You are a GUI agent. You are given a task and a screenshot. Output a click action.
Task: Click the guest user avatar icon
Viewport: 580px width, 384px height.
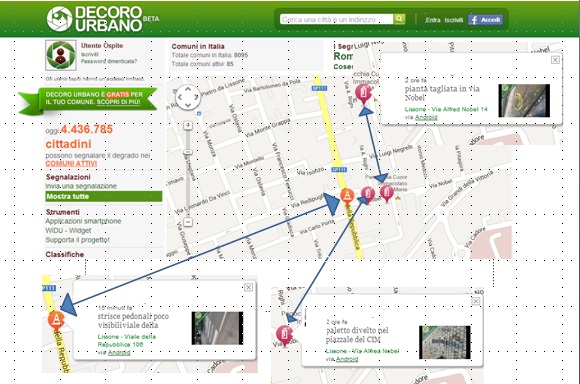tap(61, 55)
